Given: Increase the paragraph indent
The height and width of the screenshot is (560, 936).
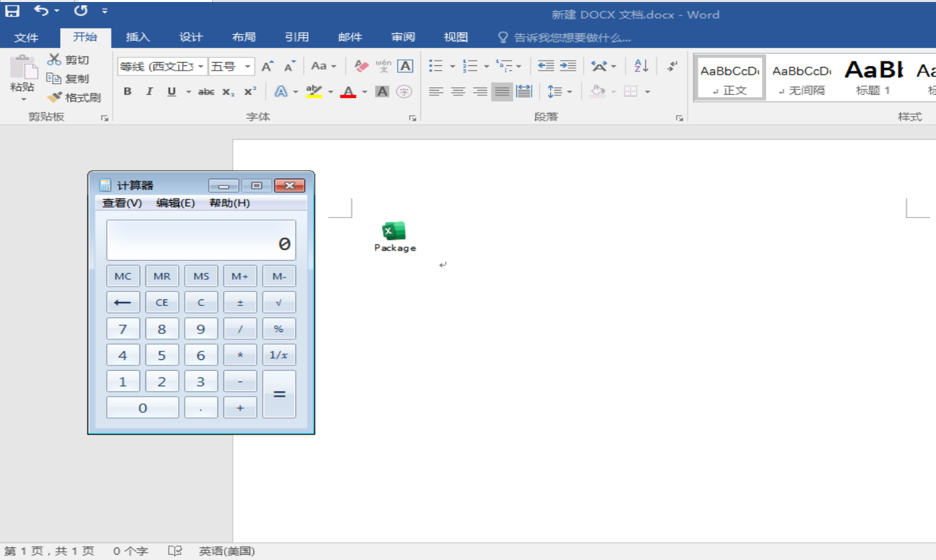Looking at the screenshot, I should tap(568, 66).
